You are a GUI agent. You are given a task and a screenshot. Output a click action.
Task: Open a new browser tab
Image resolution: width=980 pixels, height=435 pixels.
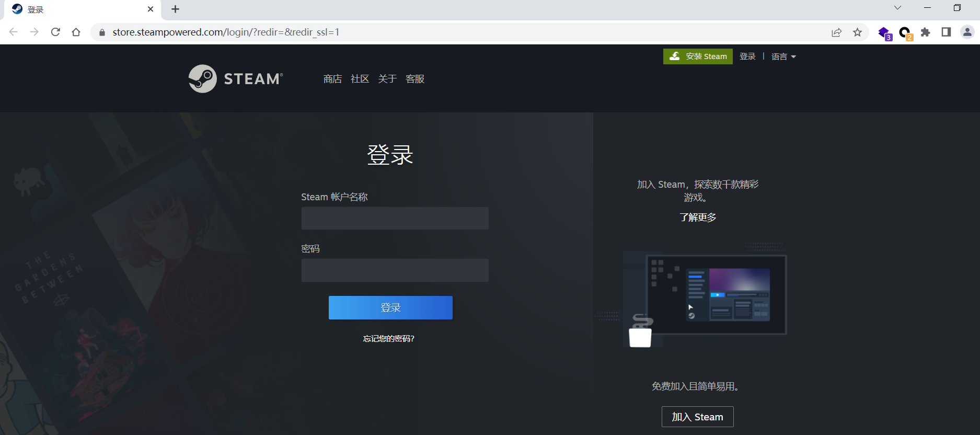176,9
